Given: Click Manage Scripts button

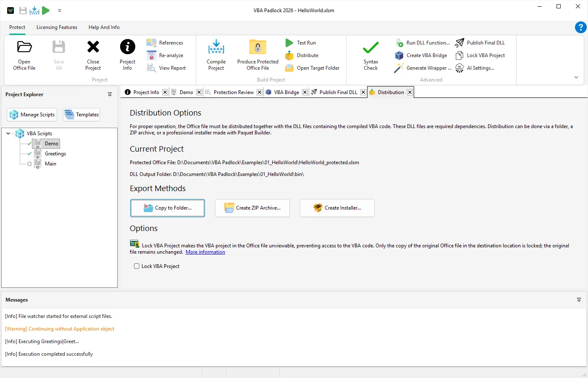Looking at the screenshot, I should (32, 115).
